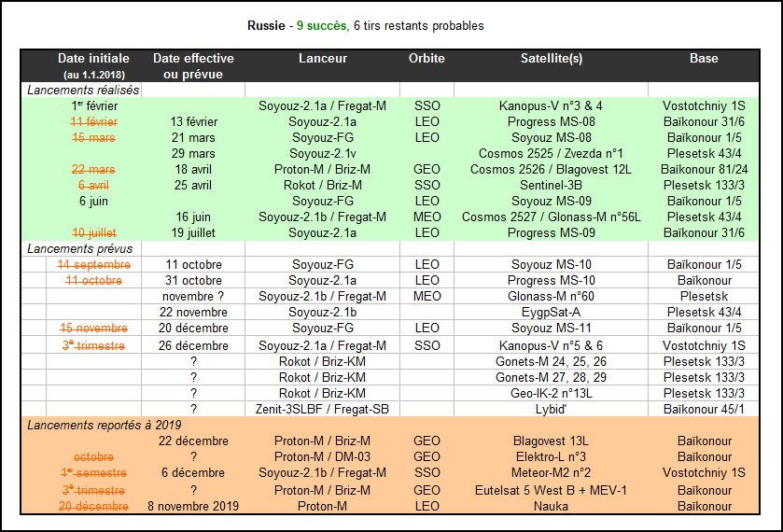The width and height of the screenshot is (783, 532).
Task: Click the 'Rokot / Briz-M' launcher cell
Action: click(323, 186)
